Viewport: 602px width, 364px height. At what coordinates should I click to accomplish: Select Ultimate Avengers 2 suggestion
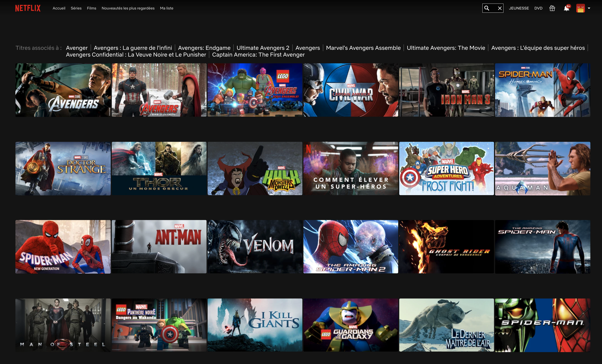tap(263, 48)
